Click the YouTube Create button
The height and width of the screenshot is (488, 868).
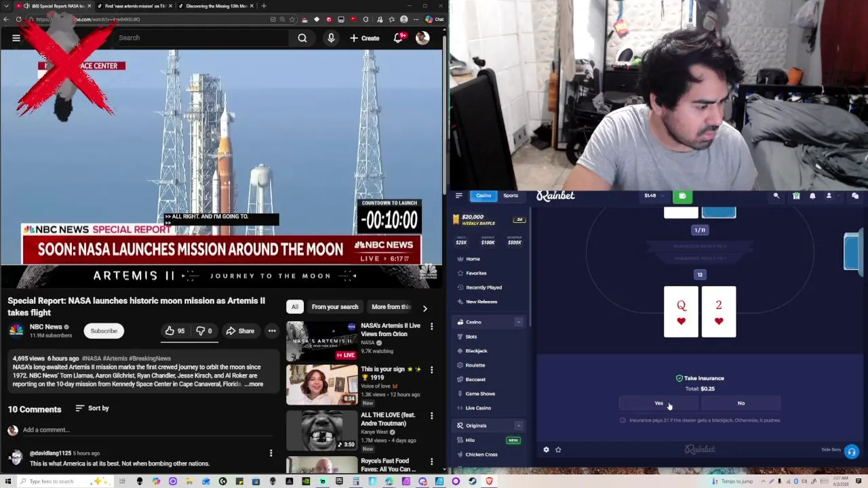click(365, 38)
